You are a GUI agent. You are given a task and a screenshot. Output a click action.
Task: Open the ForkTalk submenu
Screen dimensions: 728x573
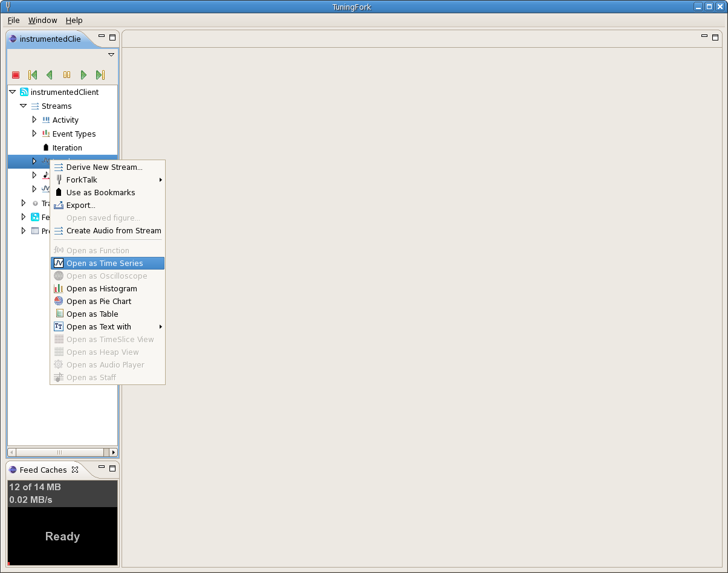[82, 180]
